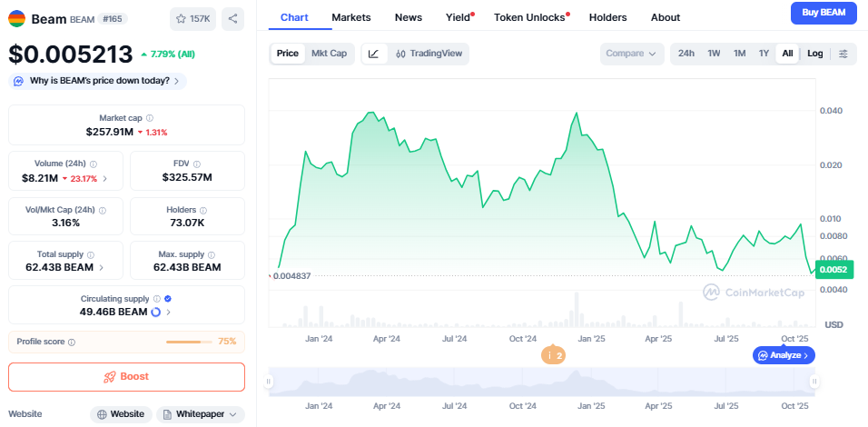This screenshot has width=868, height=427.
Task: Open the Compare dropdown
Action: (x=631, y=54)
